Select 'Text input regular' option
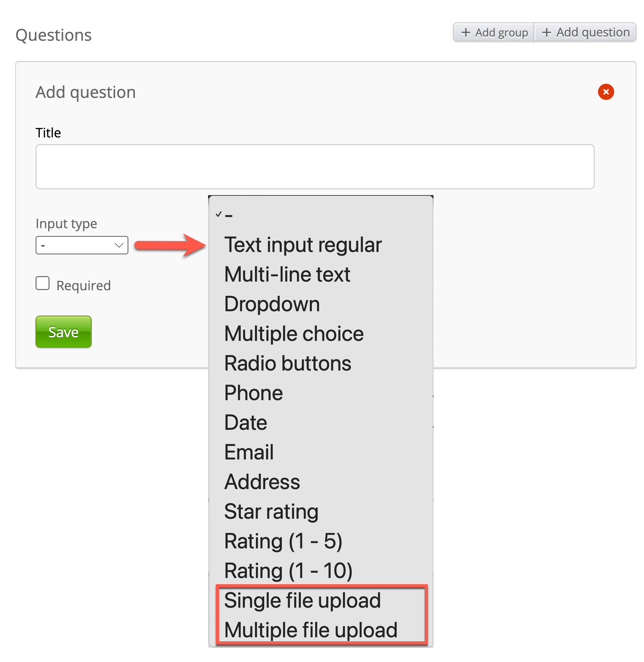644x662 pixels. 303,245
